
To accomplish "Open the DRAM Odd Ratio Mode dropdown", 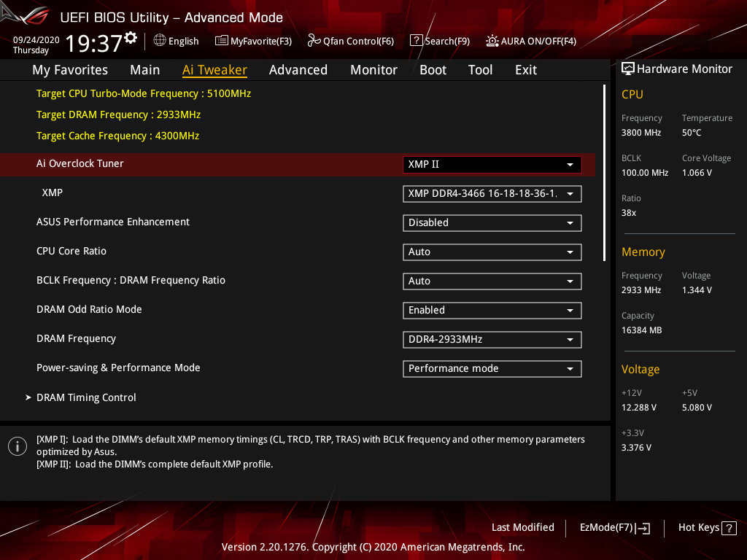I will click(x=492, y=311).
